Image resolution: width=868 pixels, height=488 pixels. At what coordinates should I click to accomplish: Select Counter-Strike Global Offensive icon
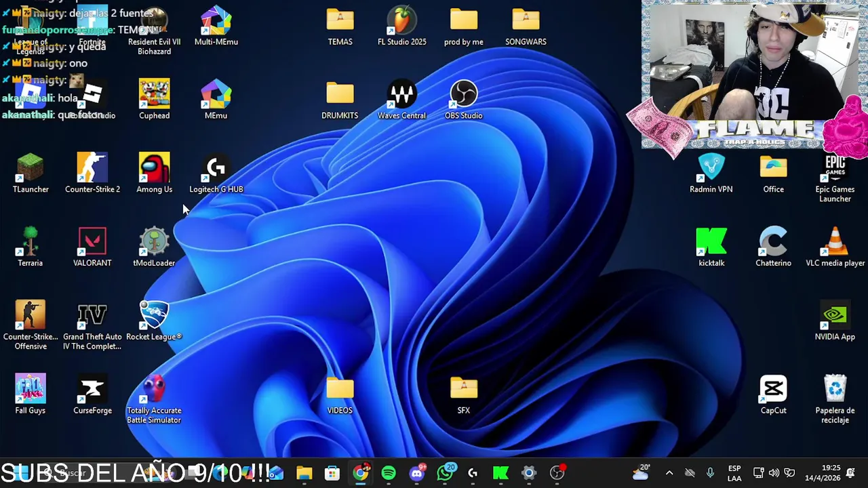31,325
